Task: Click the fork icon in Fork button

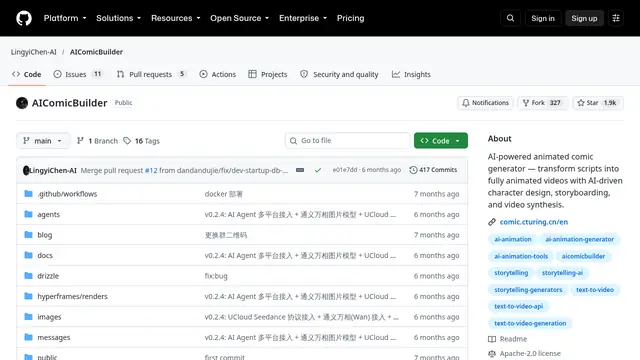Action: [526, 103]
